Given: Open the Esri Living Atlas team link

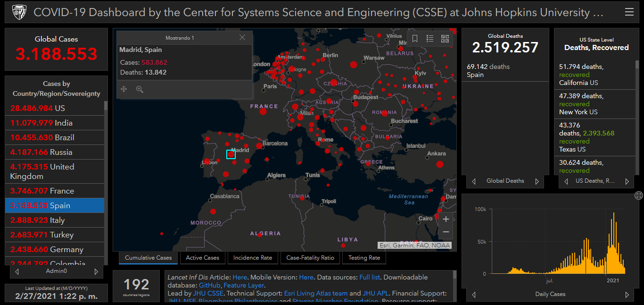Looking at the screenshot, I should point(316,293).
